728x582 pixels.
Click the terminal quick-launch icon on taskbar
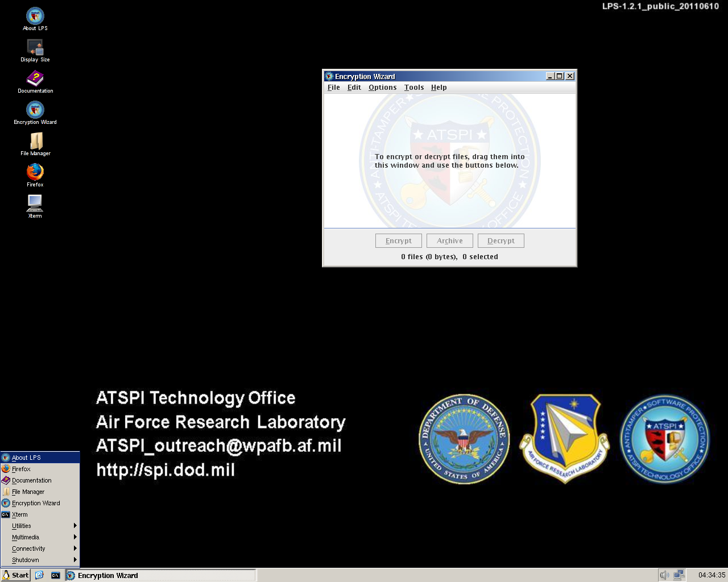click(55, 575)
